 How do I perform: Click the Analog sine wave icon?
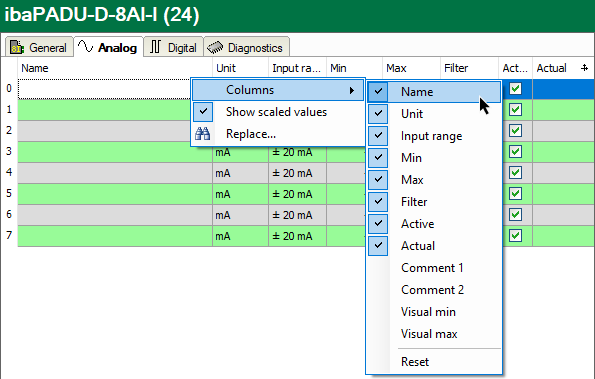(x=85, y=47)
